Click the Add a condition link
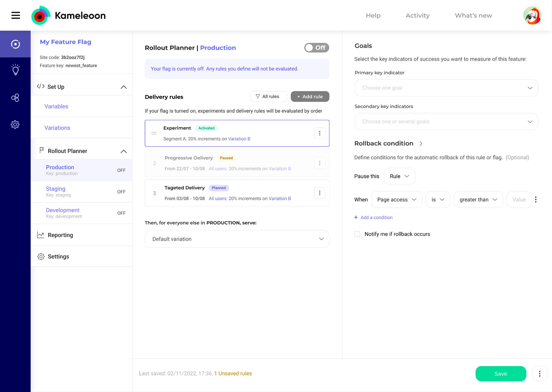 point(373,217)
